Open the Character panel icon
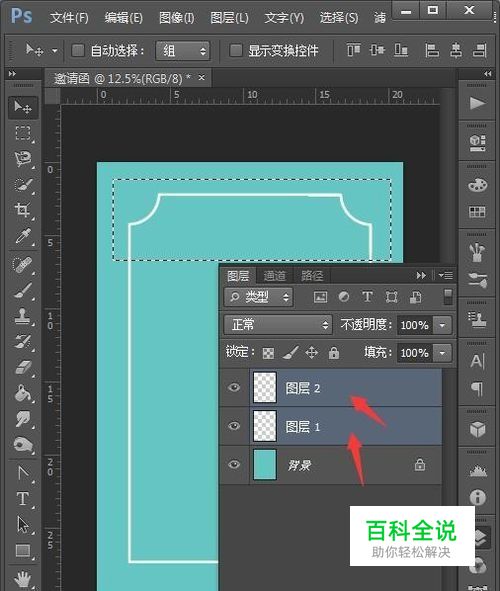 477,361
